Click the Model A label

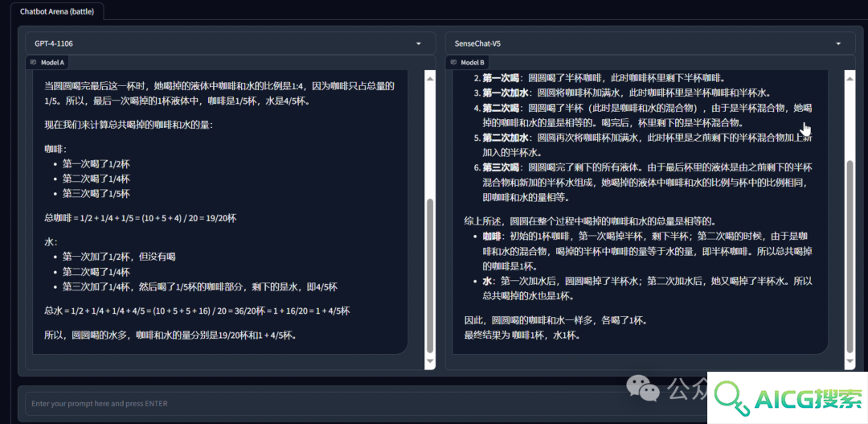(52, 63)
